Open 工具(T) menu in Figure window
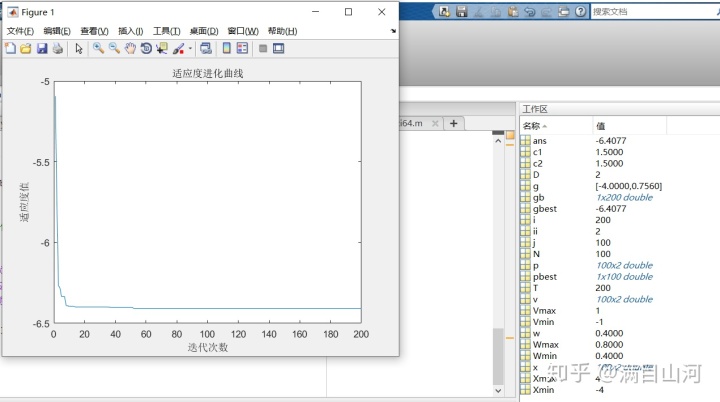 pos(166,31)
